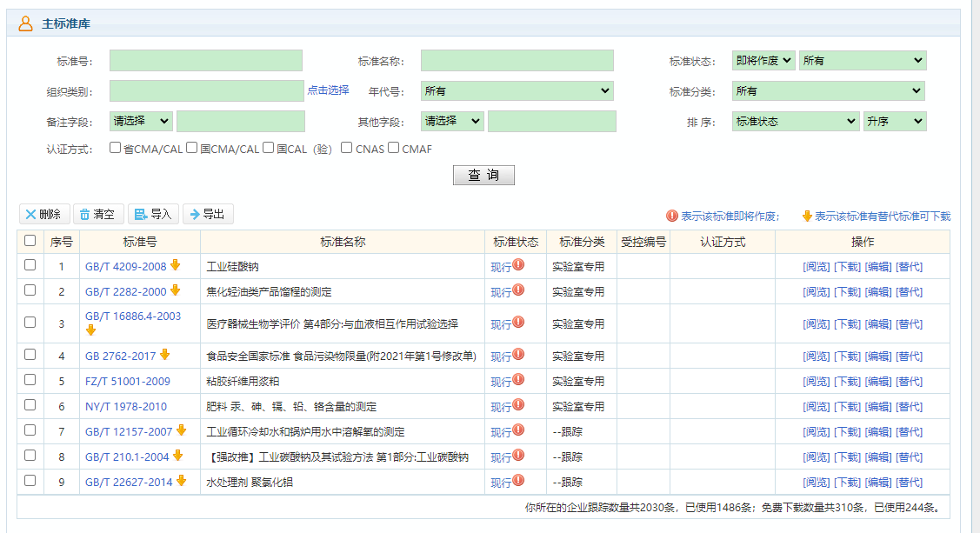The image size is (980, 533).
Task: Click download arrow next to GB/T 4209-2008
Action: [176, 265]
